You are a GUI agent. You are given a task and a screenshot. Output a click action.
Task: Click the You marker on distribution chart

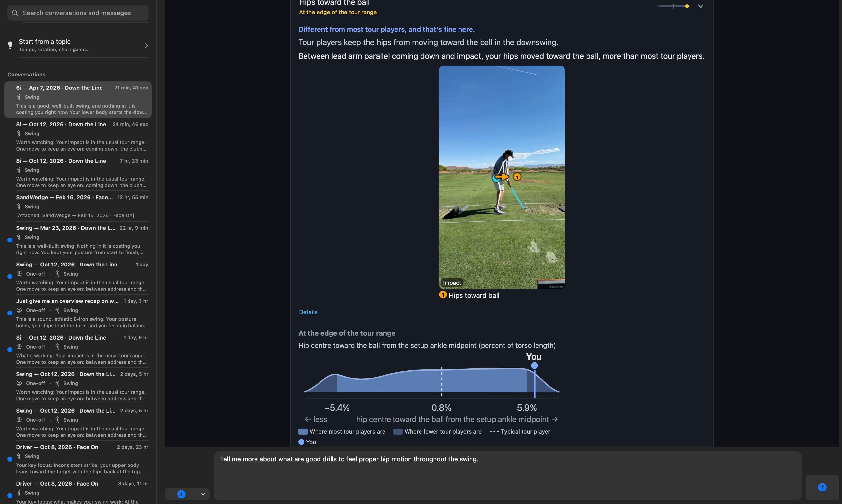[x=534, y=366]
